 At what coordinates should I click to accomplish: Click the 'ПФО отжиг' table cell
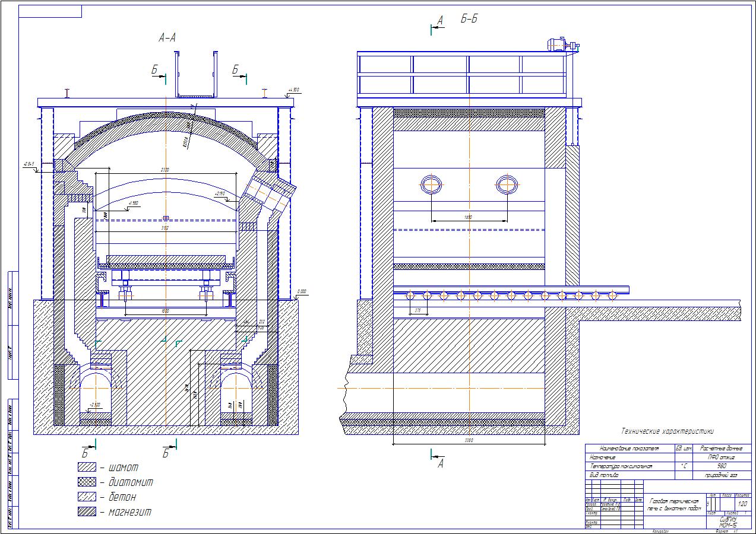[723, 457]
